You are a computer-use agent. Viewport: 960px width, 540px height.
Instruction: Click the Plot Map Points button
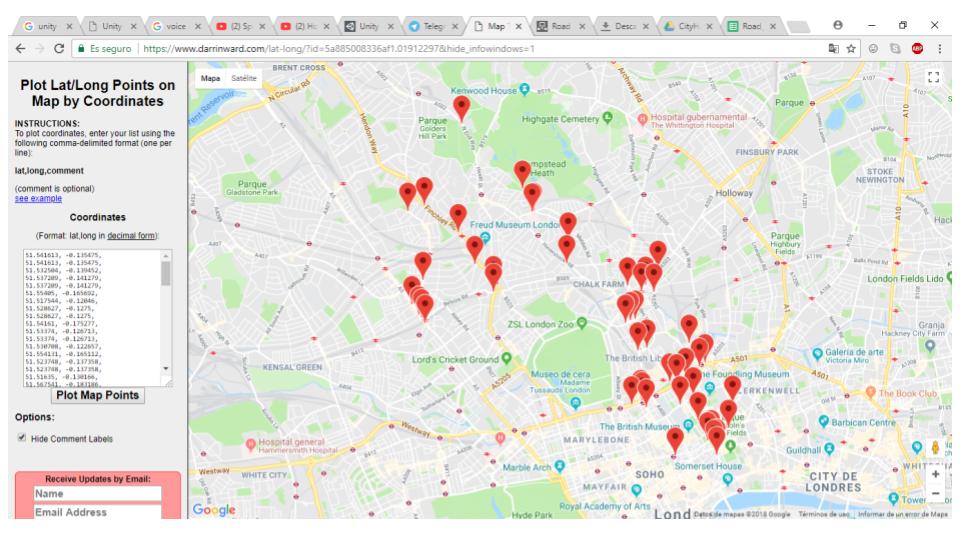[97, 395]
